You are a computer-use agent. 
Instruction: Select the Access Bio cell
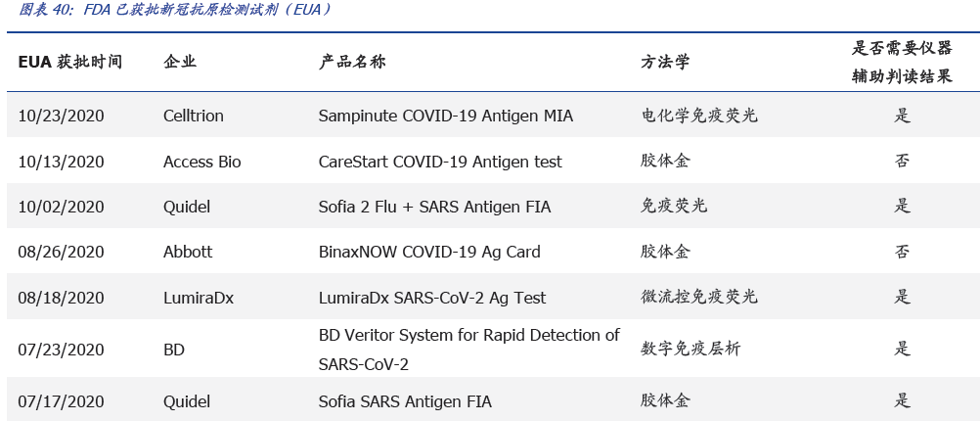coord(202,162)
